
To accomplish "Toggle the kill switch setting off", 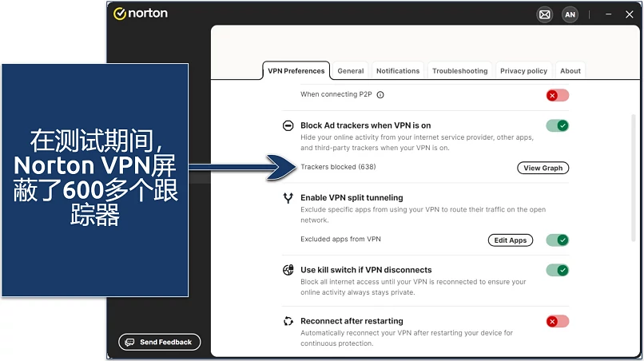I will 558,270.
